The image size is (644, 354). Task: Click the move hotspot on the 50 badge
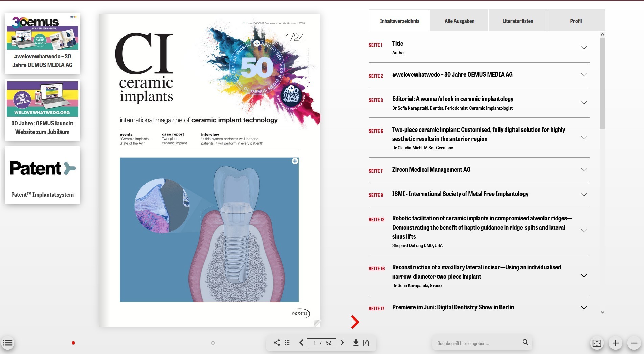click(x=257, y=43)
